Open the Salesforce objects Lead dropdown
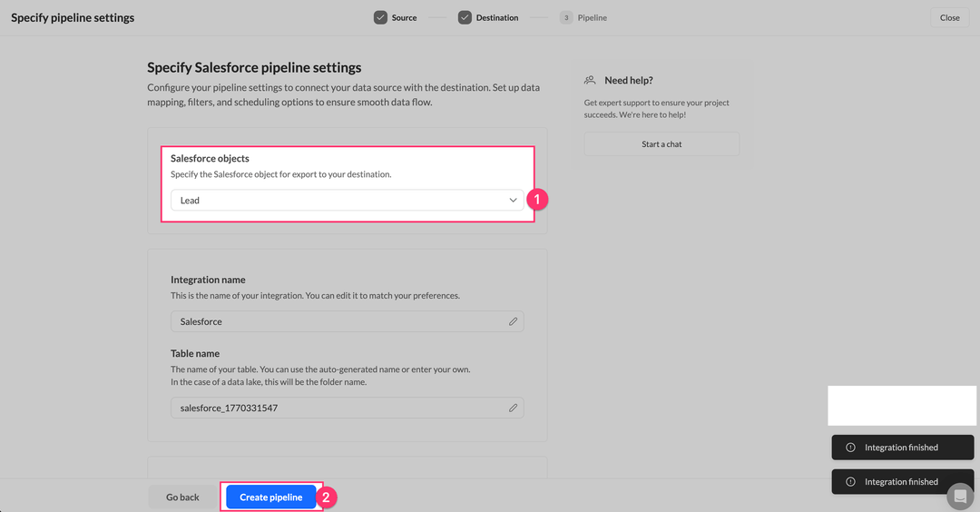The image size is (980, 512). coord(347,200)
